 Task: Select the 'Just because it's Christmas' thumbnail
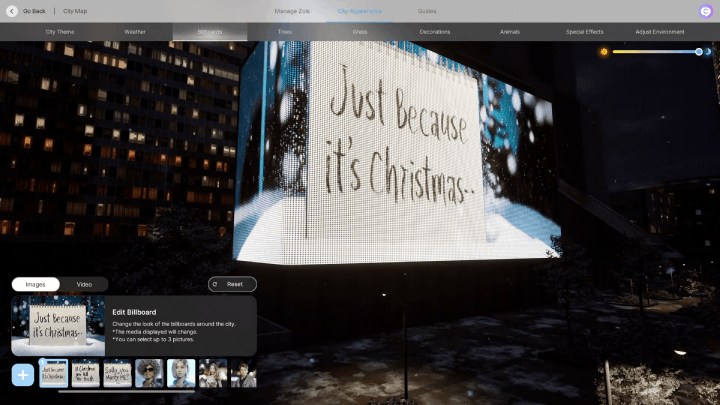54,374
